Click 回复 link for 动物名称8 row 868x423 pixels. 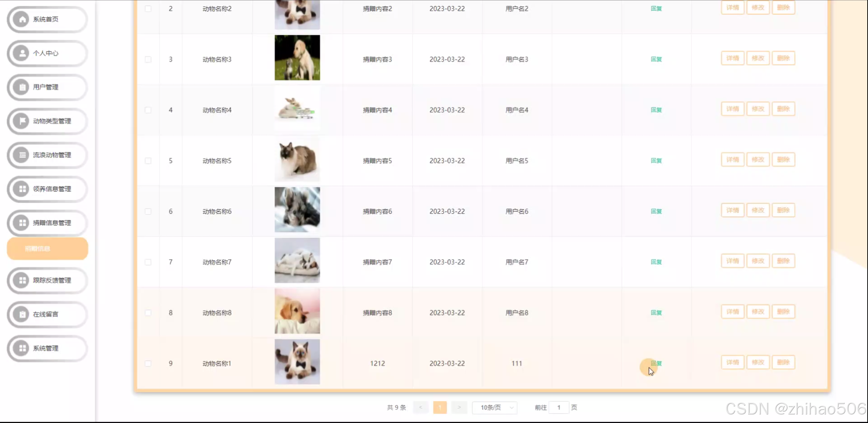(656, 313)
